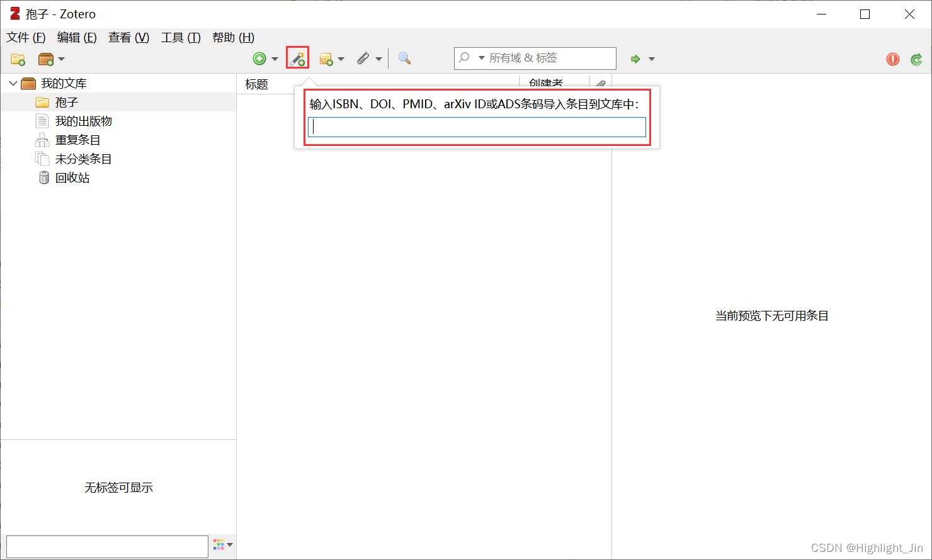Image resolution: width=932 pixels, height=560 pixels.
Task: Select 我的文库 library
Action: [x=64, y=84]
